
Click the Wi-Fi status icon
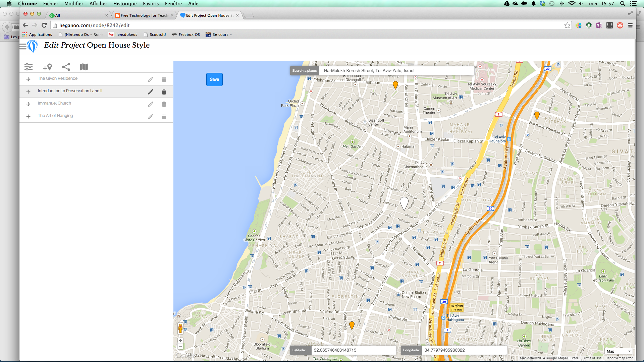click(x=572, y=4)
